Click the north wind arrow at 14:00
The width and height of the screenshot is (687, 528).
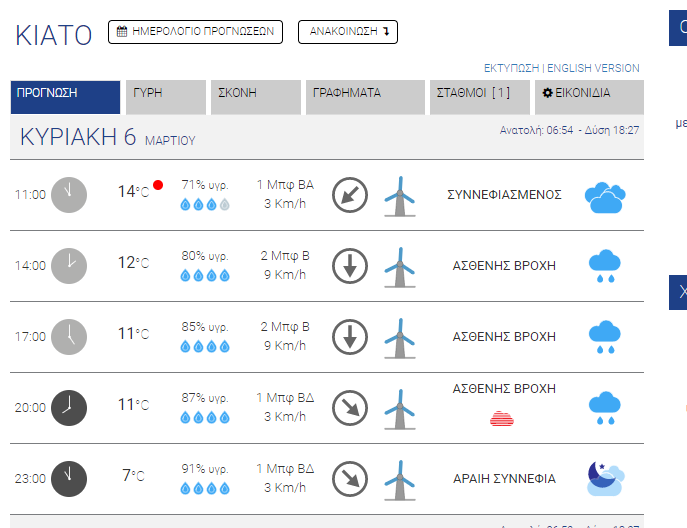349,265
